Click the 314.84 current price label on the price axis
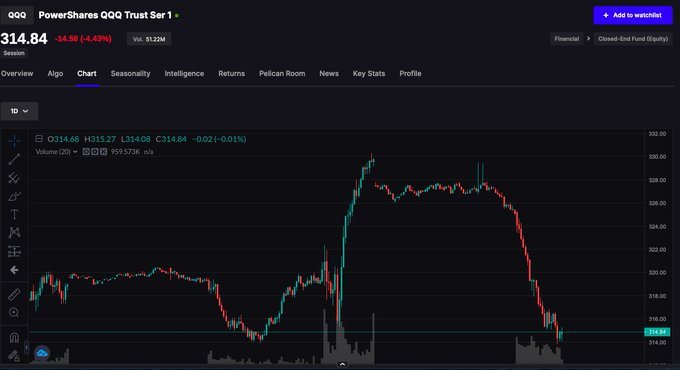The image size is (680, 370). coord(657,332)
